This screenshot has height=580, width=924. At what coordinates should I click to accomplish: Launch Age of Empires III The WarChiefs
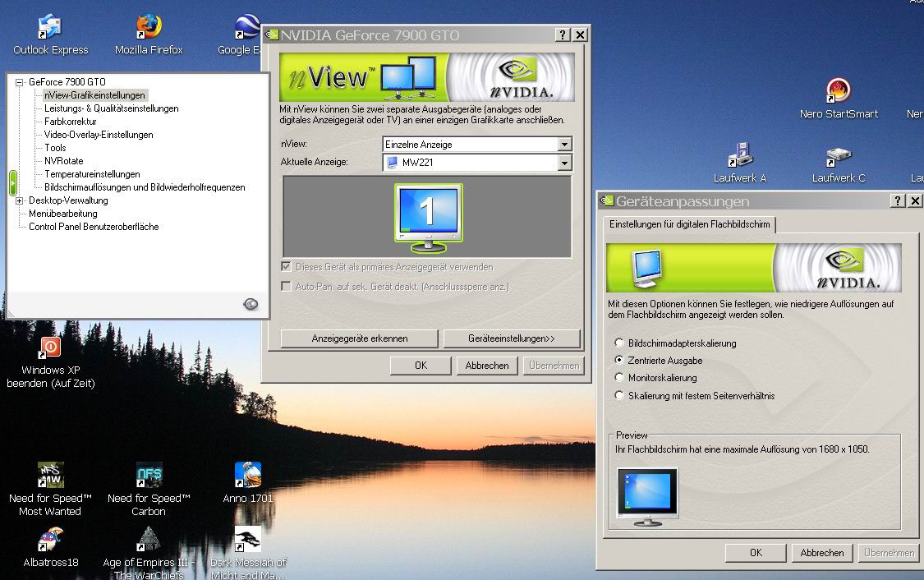149,539
